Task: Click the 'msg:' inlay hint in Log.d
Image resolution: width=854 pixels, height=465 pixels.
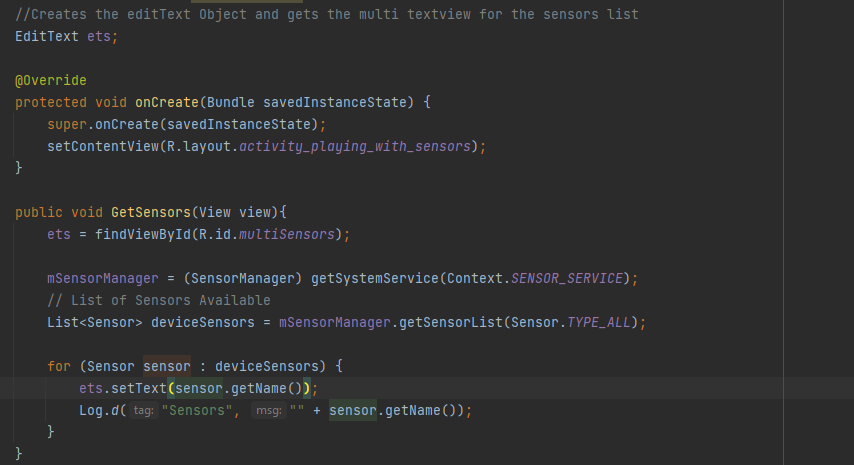Action: (269, 411)
